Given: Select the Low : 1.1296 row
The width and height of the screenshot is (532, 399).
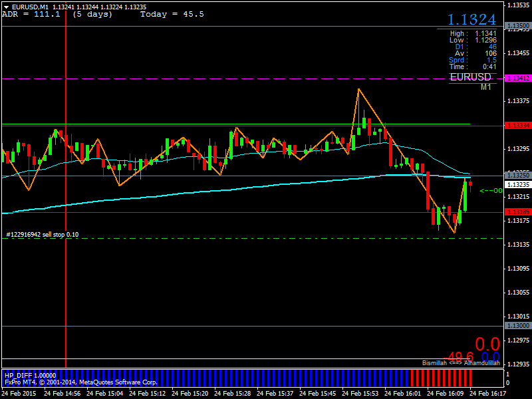Looking at the screenshot, I should (x=473, y=40).
